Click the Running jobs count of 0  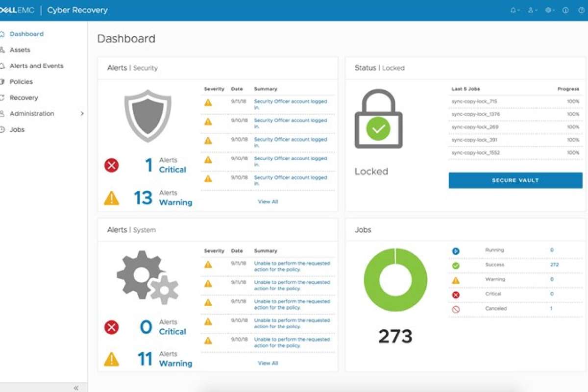pyautogui.click(x=551, y=250)
